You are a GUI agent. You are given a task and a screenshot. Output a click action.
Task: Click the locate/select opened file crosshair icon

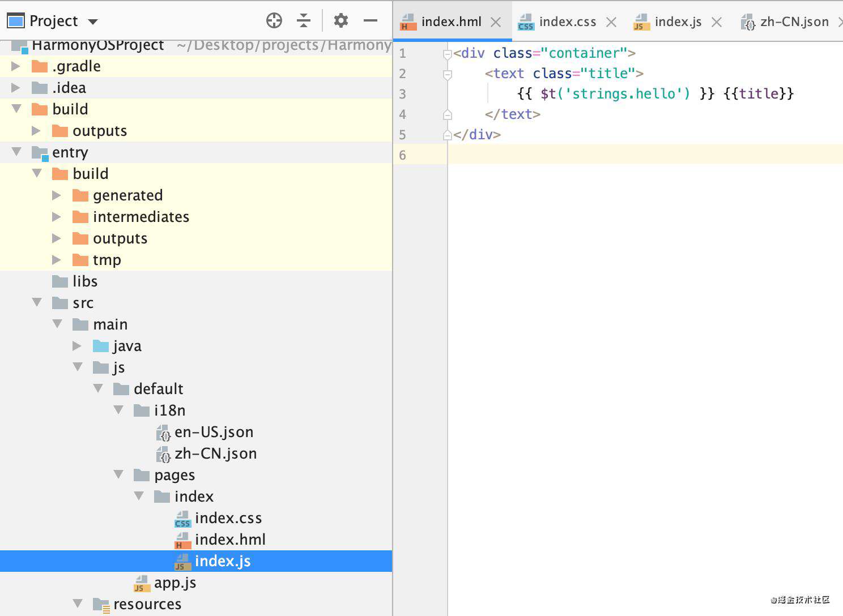tap(274, 21)
